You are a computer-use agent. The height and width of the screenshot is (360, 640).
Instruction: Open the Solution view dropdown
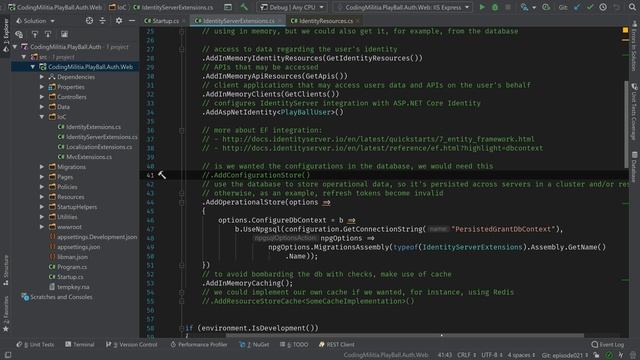point(36,20)
